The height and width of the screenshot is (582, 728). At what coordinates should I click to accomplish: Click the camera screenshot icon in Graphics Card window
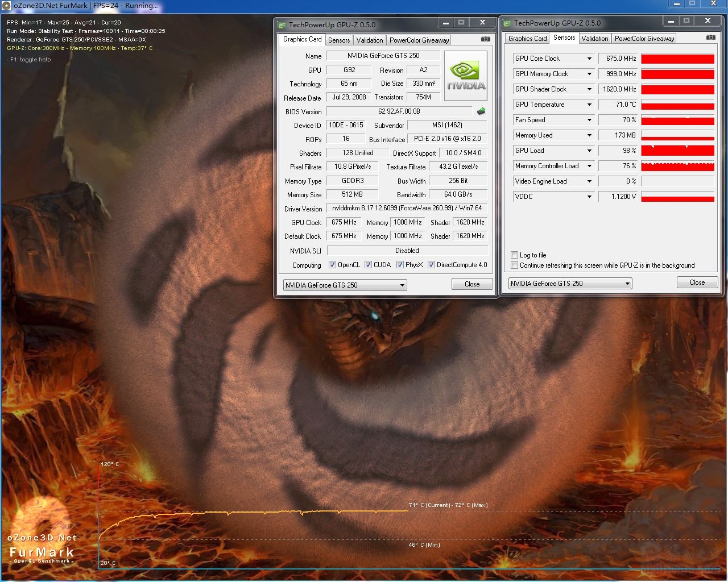pos(485,39)
